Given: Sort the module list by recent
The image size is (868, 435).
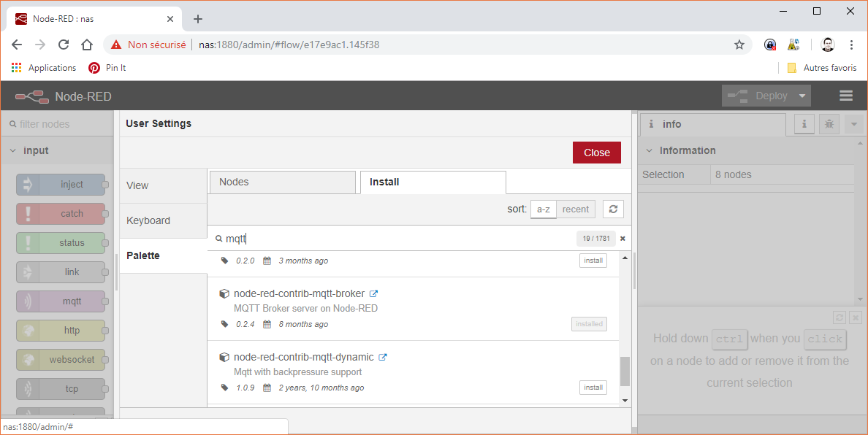Looking at the screenshot, I should pyautogui.click(x=575, y=209).
